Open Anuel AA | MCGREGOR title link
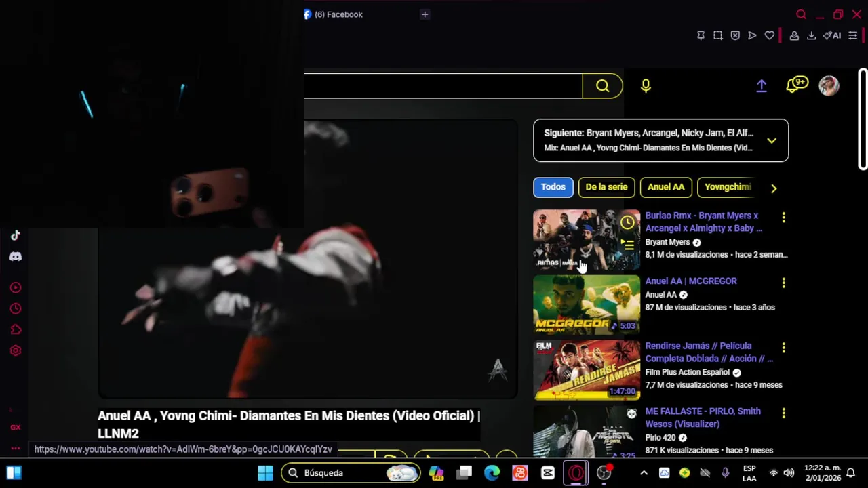Image resolution: width=868 pixels, height=488 pixels. pos(691,281)
